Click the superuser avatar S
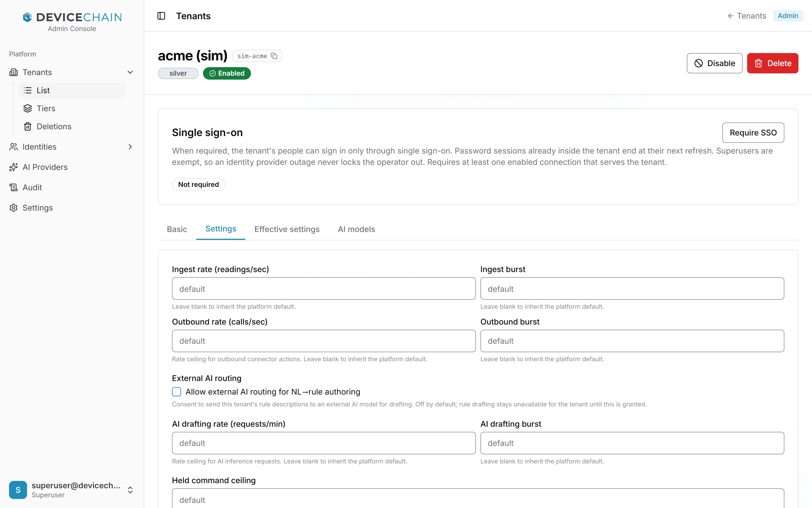Viewport: 812px width, 508px height. (x=18, y=490)
